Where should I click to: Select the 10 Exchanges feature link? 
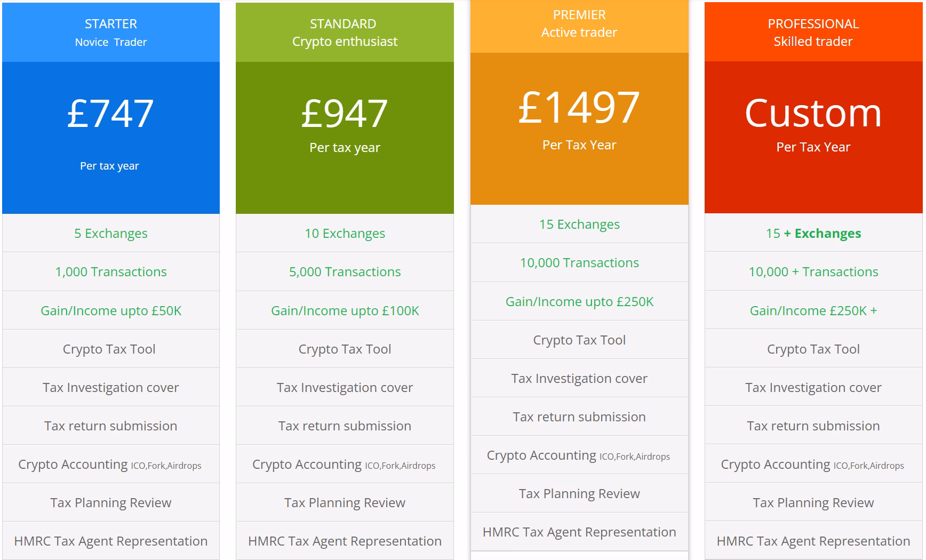pyautogui.click(x=345, y=233)
